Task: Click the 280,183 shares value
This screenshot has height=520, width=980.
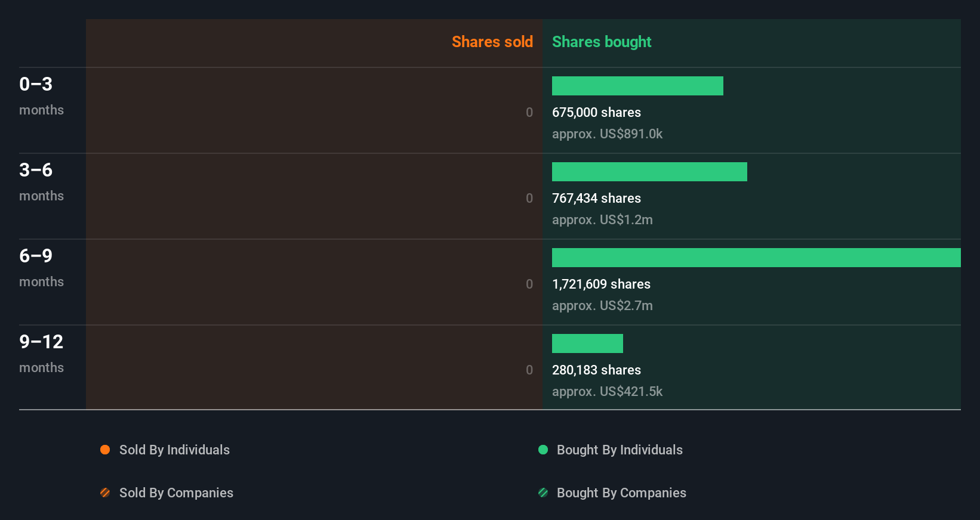Action: coord(596,370)
